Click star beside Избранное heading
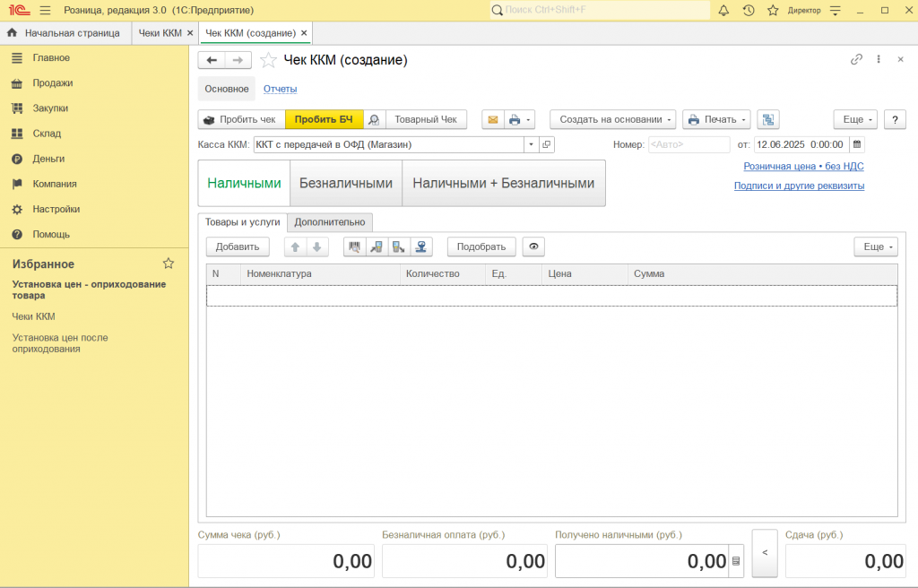 (169, 264)
